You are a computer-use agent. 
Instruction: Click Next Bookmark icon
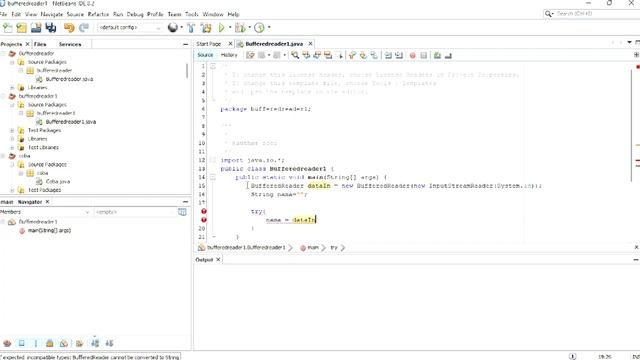(363, 56)
